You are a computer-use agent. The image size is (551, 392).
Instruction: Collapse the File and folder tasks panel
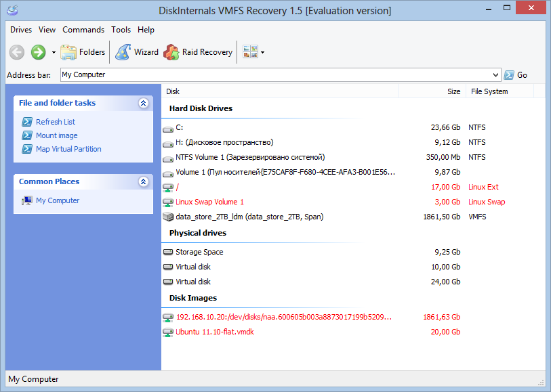(x=144, y=103)
